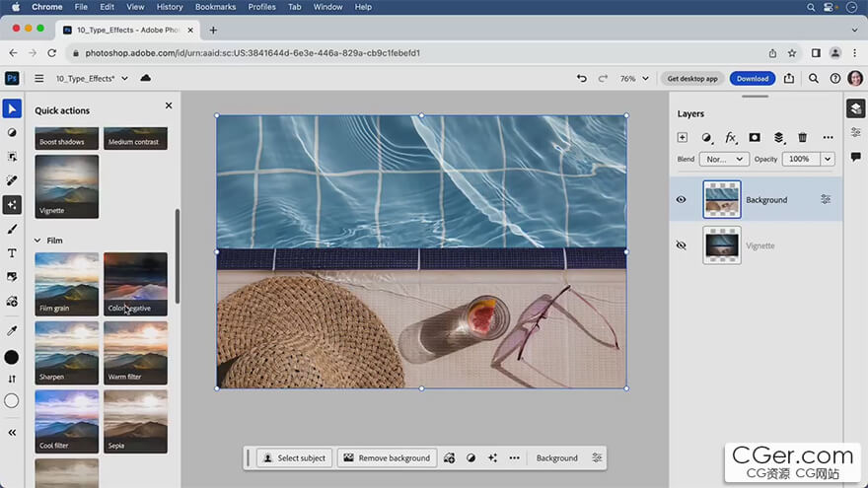Click the place image tool in toolbar
Screen dimensions: 868x488
click(x=12, y=277)
